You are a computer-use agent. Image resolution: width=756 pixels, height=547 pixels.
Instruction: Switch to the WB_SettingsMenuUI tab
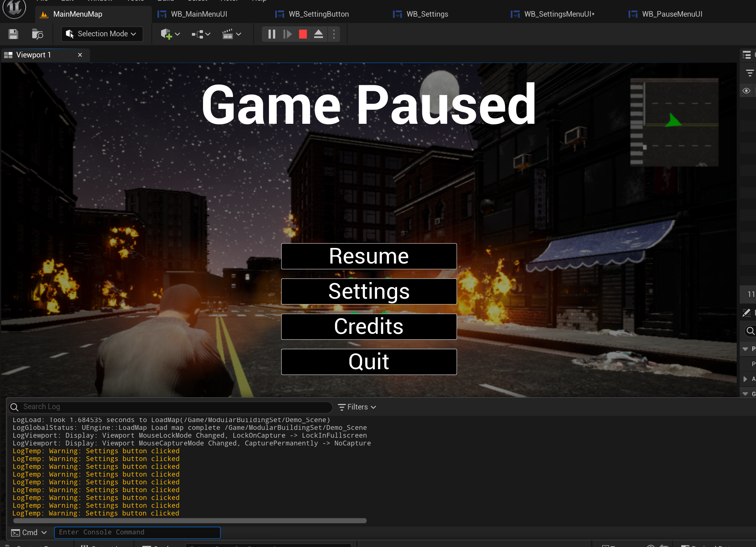(x=559, y=14)
